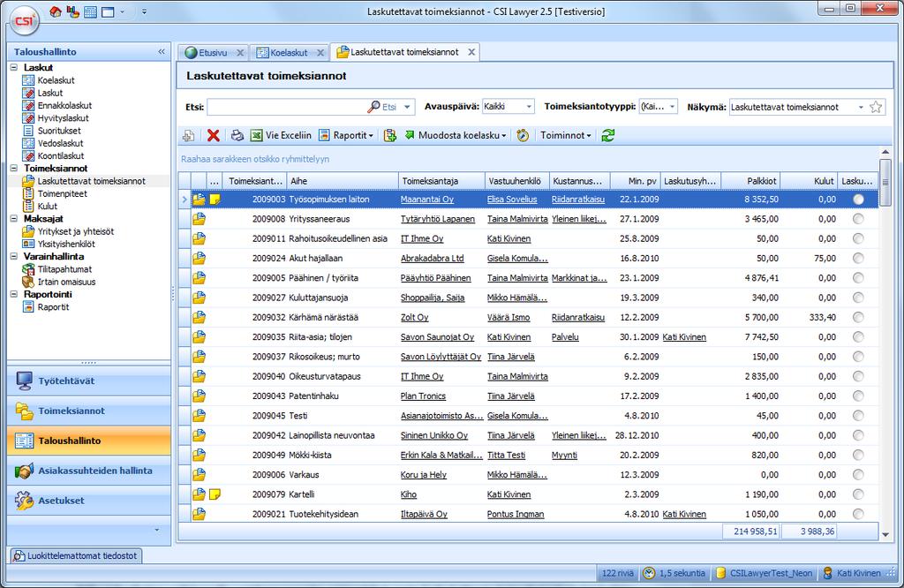The height and width of the screenshot is (588, 904).
Task: Open the Toiminnot dropdown menu
Action: point(566,135)
